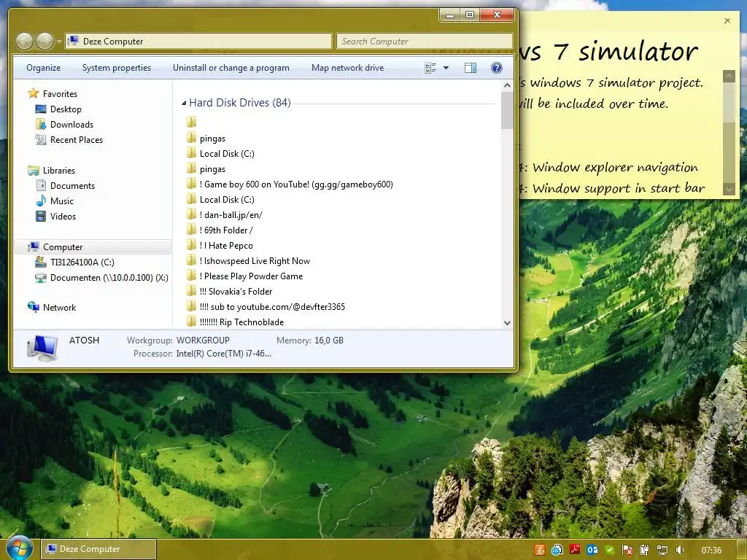Image resolution: width=747 pixels, height=560 pixels.
Task: Click the Deze Computer address bar
Action: coord(198,41)
